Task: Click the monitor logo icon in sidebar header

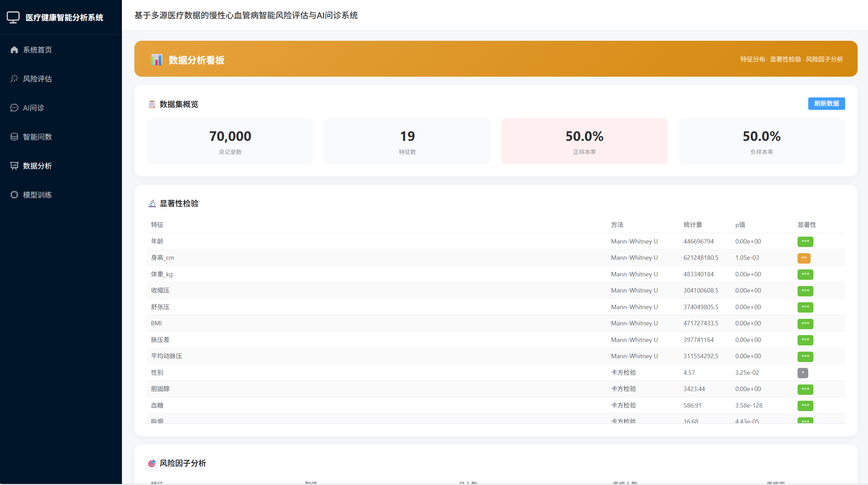Action: 13,17
